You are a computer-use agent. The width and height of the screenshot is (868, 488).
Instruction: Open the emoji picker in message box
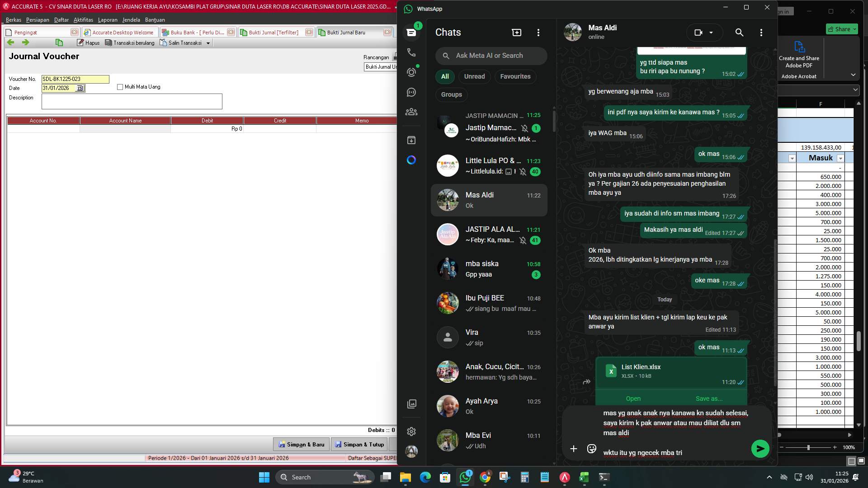pyautogui.click(x=591, y=449)
